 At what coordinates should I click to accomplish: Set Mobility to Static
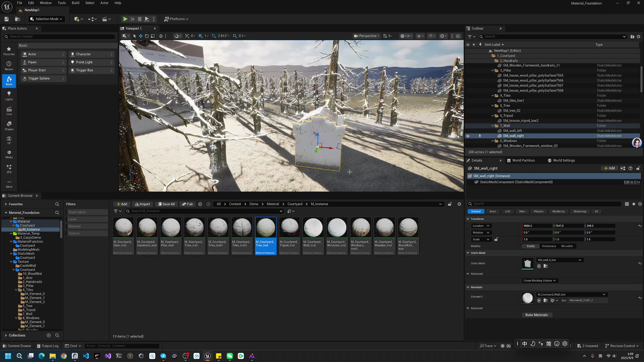(x=531, y=246)
